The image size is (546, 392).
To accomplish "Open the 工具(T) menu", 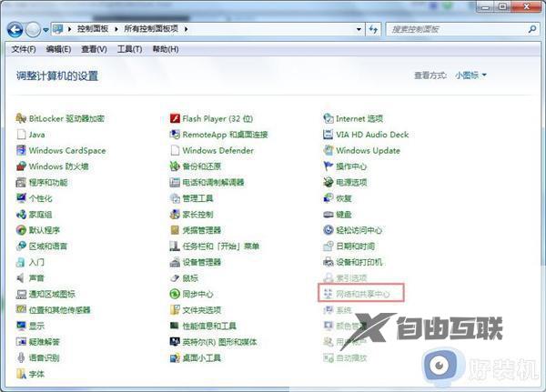I will 129,49.
